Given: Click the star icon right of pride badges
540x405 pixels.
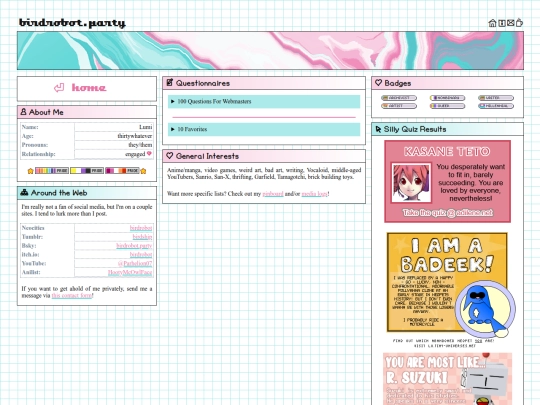Looking at the screenshot, I should coord(143,171).
